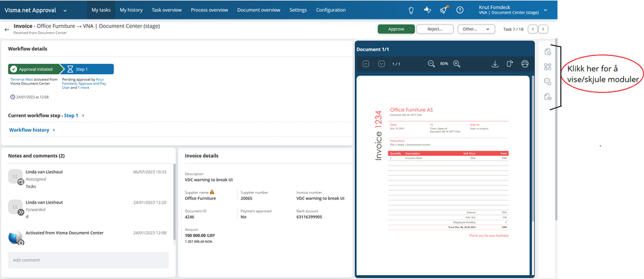Open notifications via the bell icon
644x279 pixels.
[443, 10]
